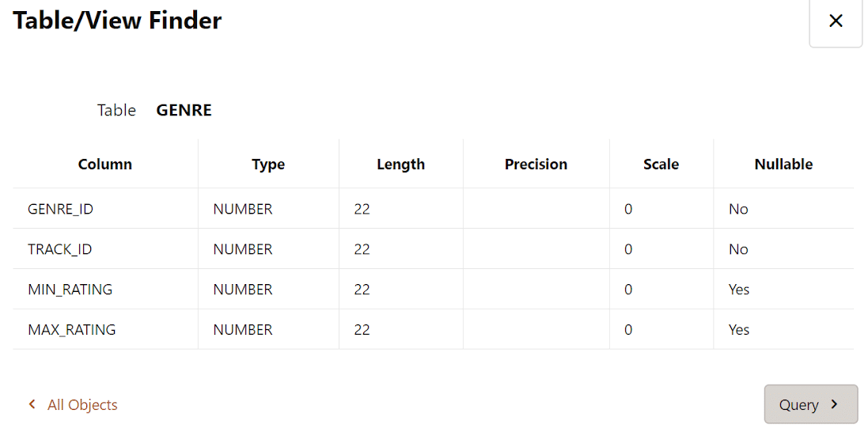Go back to All Objects
The width and height of the screenshot is (868, 436).
click(x=81, y=405)
